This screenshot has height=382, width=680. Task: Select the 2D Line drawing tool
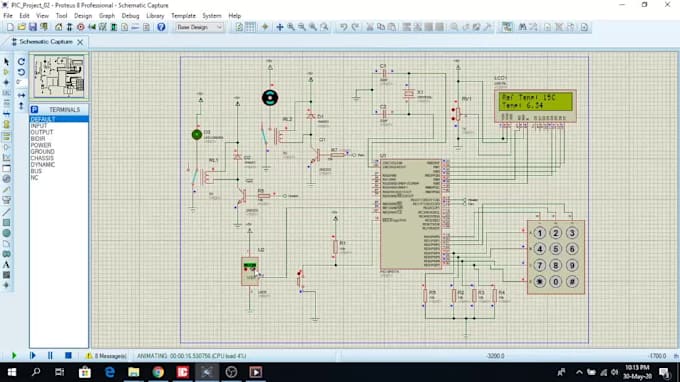(6, 212)
